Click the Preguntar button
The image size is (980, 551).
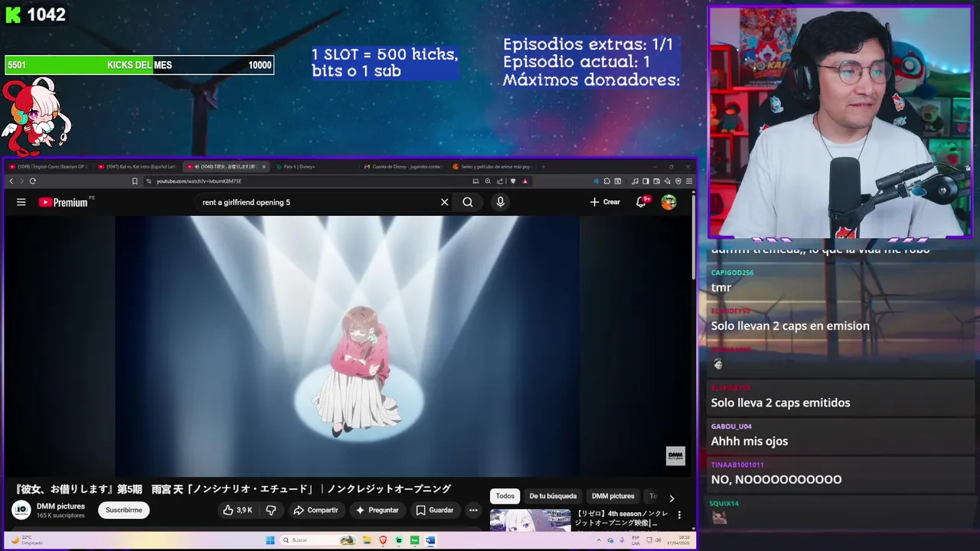click(x=377, y=510)
